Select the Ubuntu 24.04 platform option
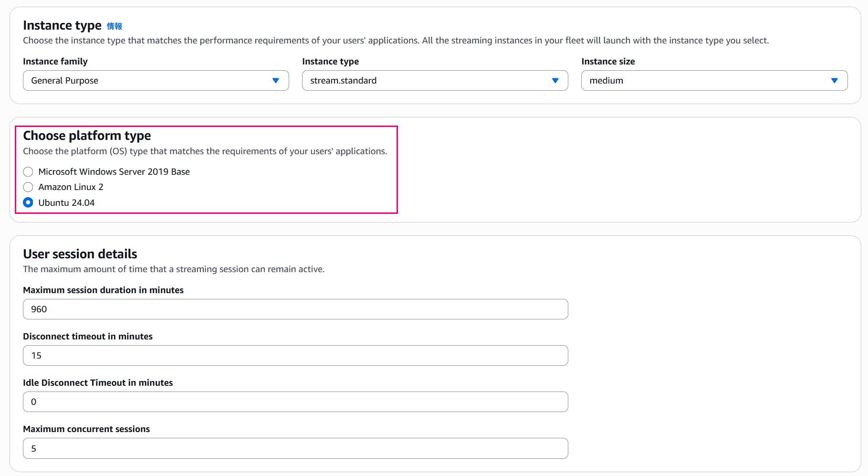Screen dimensions: 868x476 [28, 202]
